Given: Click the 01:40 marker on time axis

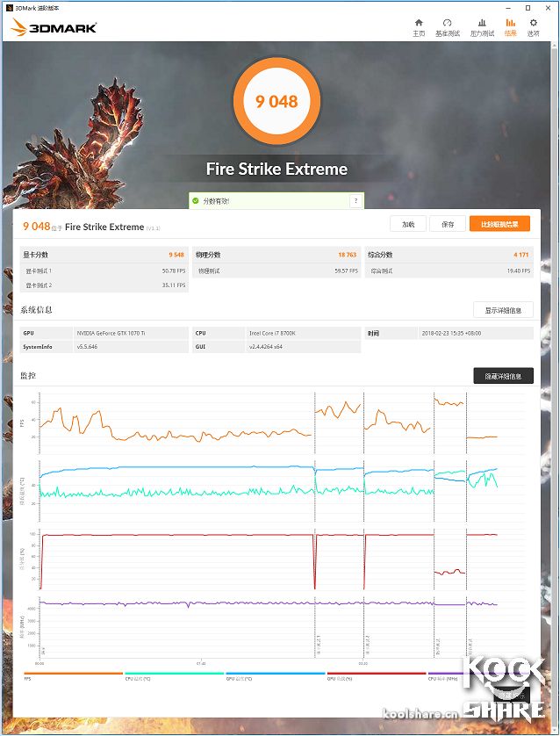Looking at the screenshot, I should tap(201, 663).
